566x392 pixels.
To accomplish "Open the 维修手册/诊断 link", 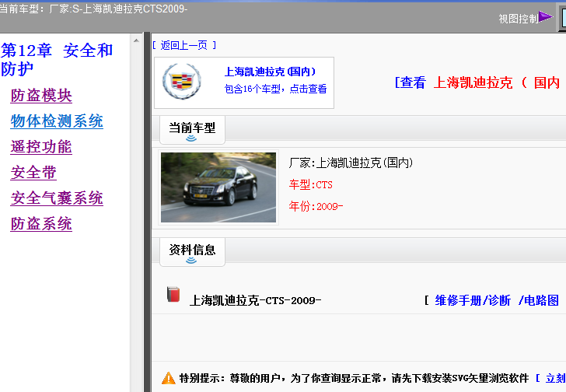I will [473, 300].
